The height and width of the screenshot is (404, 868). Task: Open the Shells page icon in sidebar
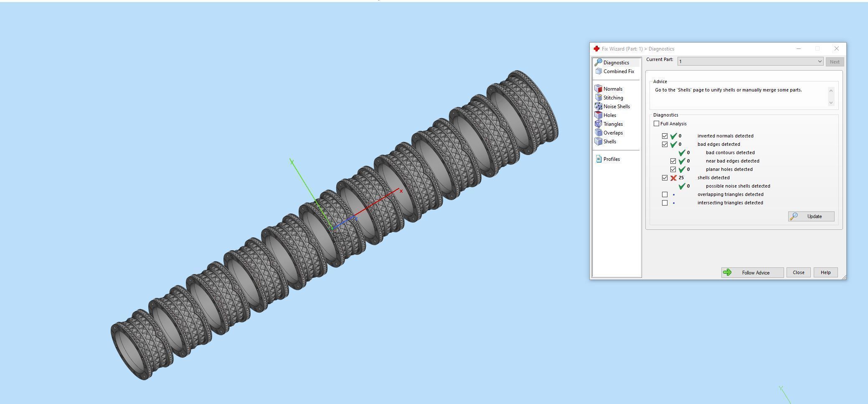pos(598,142)
